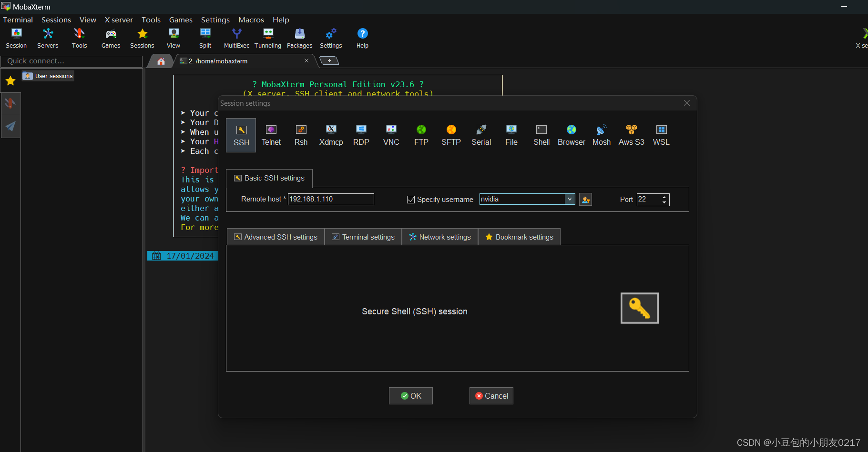Screen dimensions: 868x452
Task: Open the Games toolbar button
Action: [111, 38]
